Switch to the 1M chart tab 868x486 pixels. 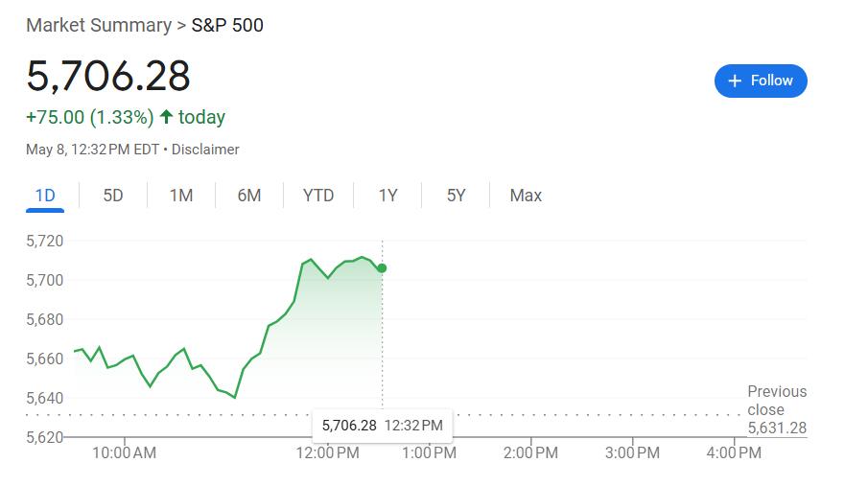181,196
